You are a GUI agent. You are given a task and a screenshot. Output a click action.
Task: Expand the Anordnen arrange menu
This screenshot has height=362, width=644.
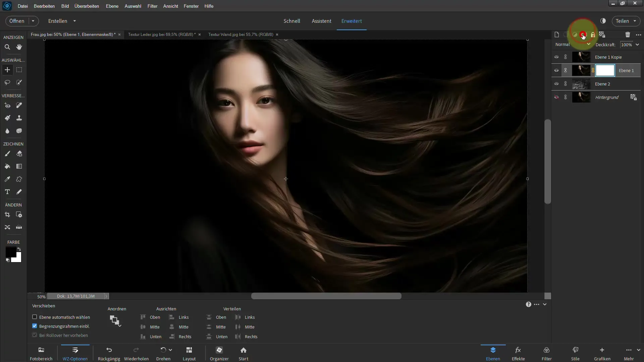click(x=115, y=321)
